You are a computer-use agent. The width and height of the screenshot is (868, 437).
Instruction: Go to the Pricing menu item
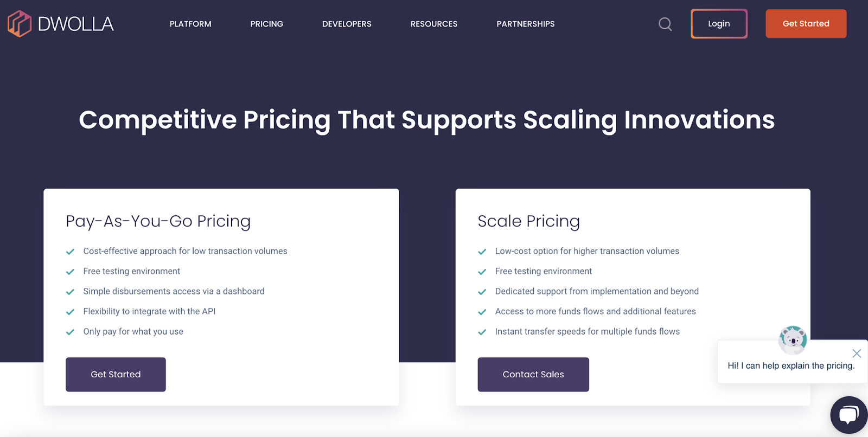(x=266, y=24)
